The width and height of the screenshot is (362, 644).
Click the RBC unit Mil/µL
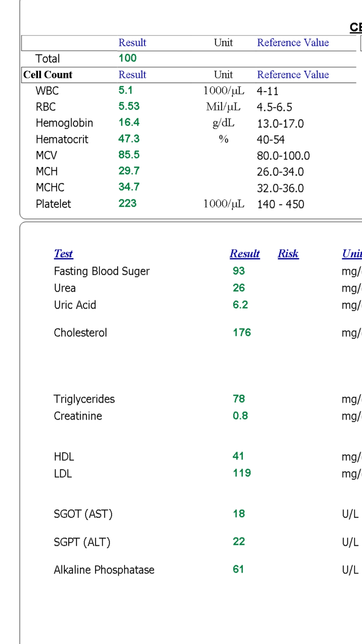coord(223,107)
